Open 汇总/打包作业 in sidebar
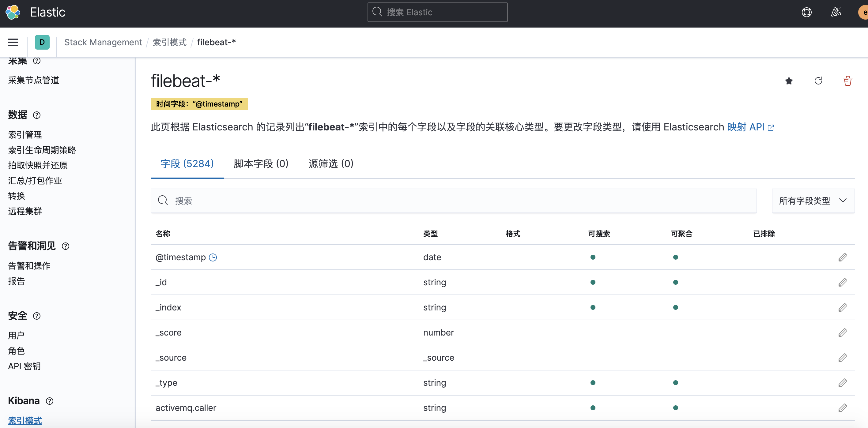 pyautogui.click(x=35, y=181)
